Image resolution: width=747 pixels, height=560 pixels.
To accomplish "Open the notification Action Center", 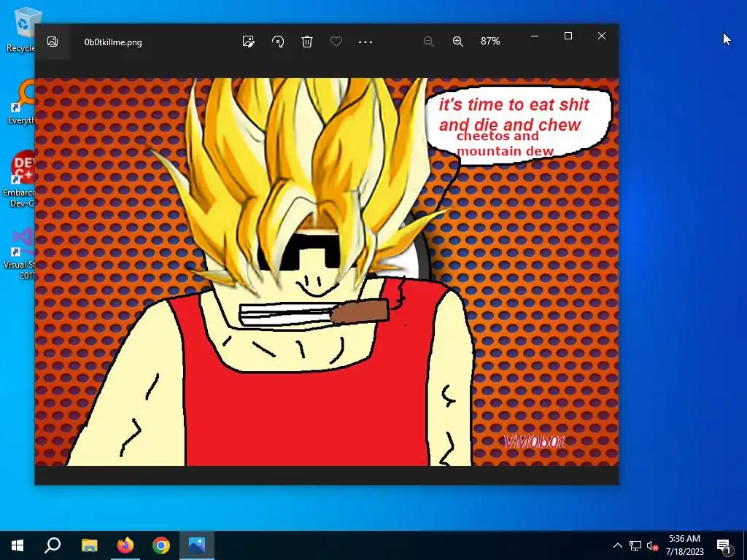I will pos(724,545).
